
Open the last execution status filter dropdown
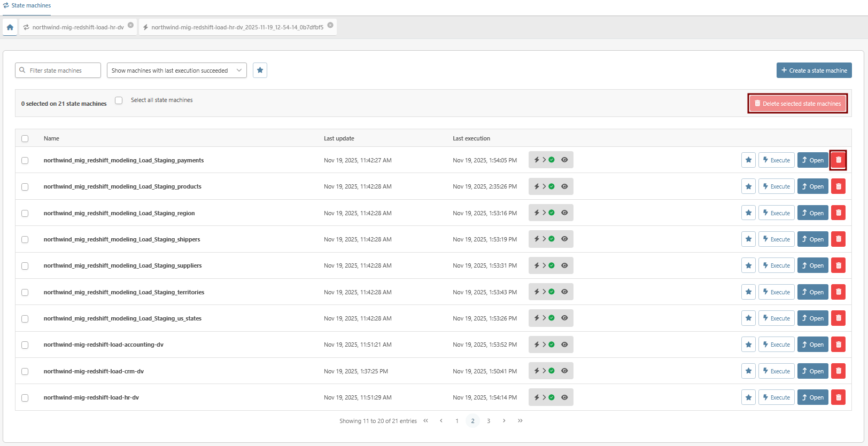176,71
